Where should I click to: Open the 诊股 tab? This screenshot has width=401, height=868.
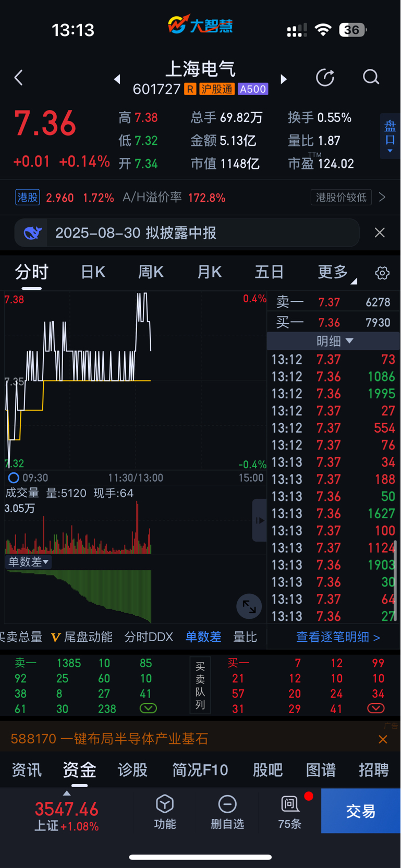click(x=132, y=770)
